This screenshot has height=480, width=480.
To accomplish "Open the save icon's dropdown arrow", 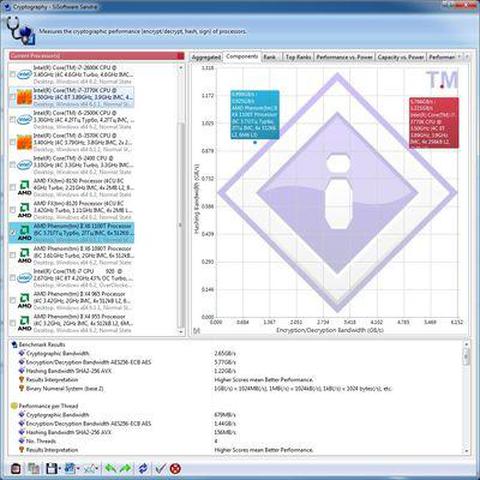I will (x=59, y=469).
